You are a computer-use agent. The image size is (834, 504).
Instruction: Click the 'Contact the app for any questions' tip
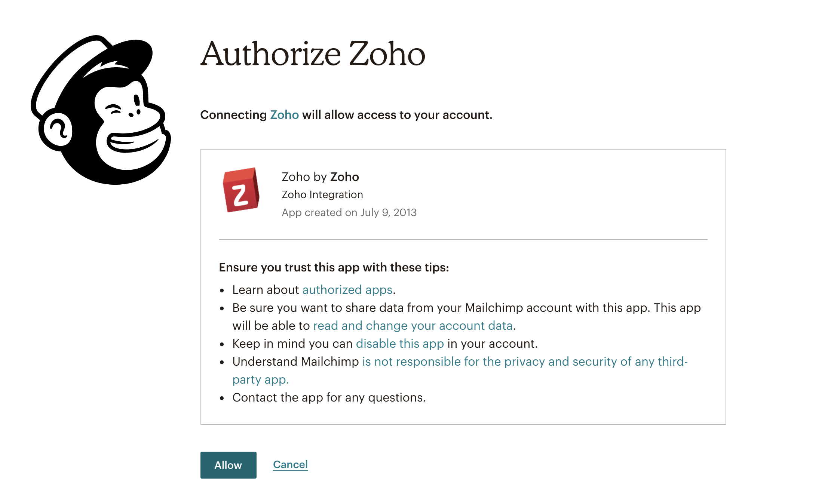329,397
